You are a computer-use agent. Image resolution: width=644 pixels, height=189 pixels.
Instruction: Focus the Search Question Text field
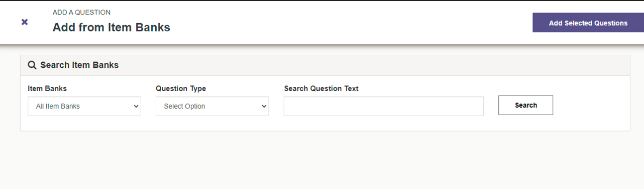(x=384, y=106)
